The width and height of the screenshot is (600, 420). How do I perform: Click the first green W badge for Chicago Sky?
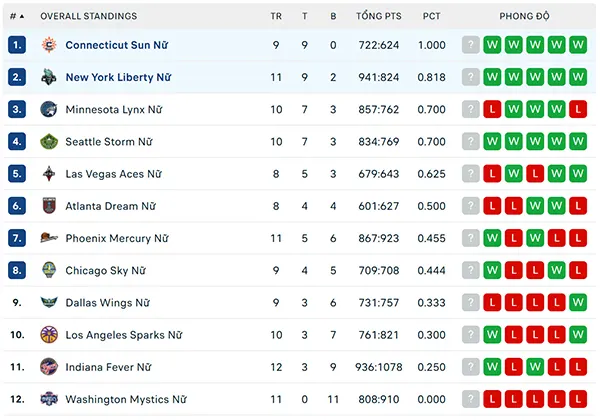click(x=492, y=270)
